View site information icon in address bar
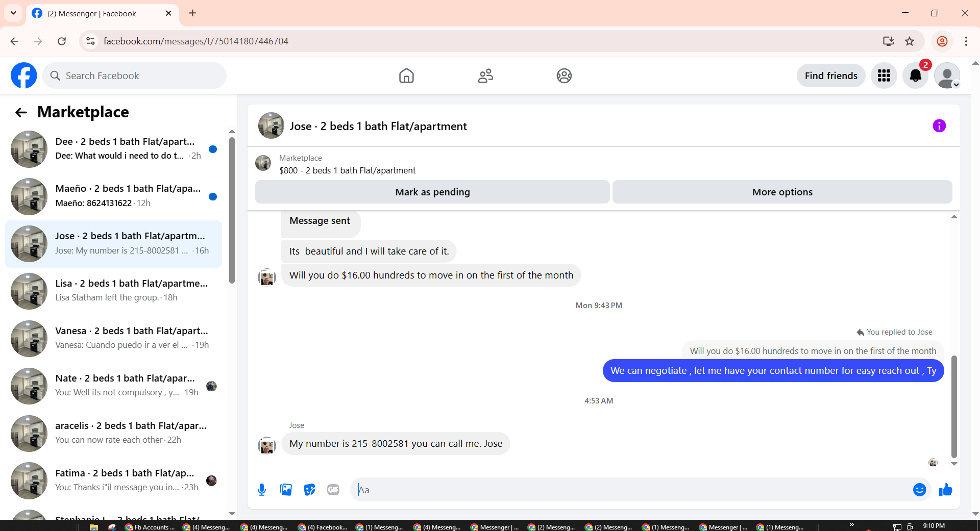This screenshot has height=531, width=980. tap(90, 41)
